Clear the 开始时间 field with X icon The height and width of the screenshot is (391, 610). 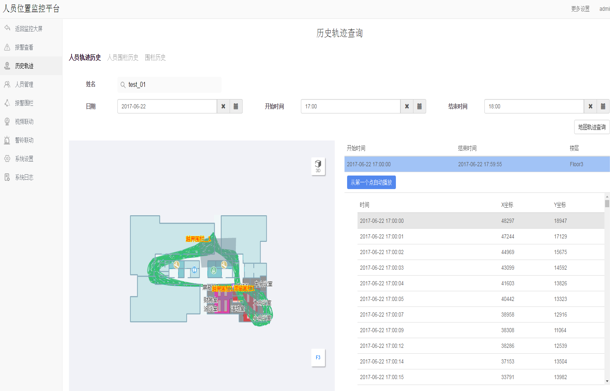[407, 106]
